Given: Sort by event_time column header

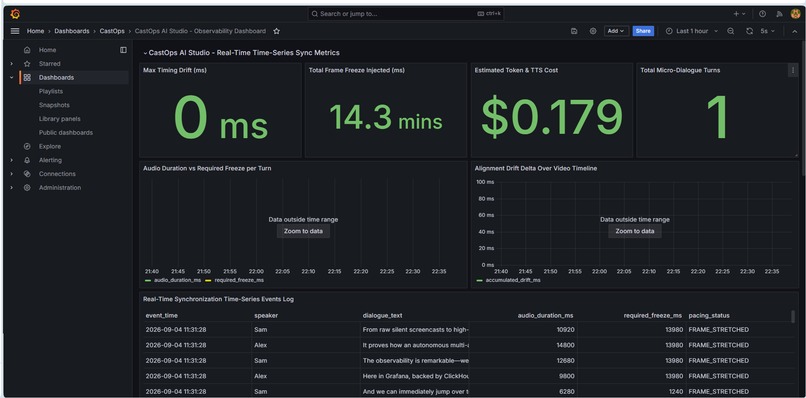Looking at the screenshot, I should coord(161,315).
